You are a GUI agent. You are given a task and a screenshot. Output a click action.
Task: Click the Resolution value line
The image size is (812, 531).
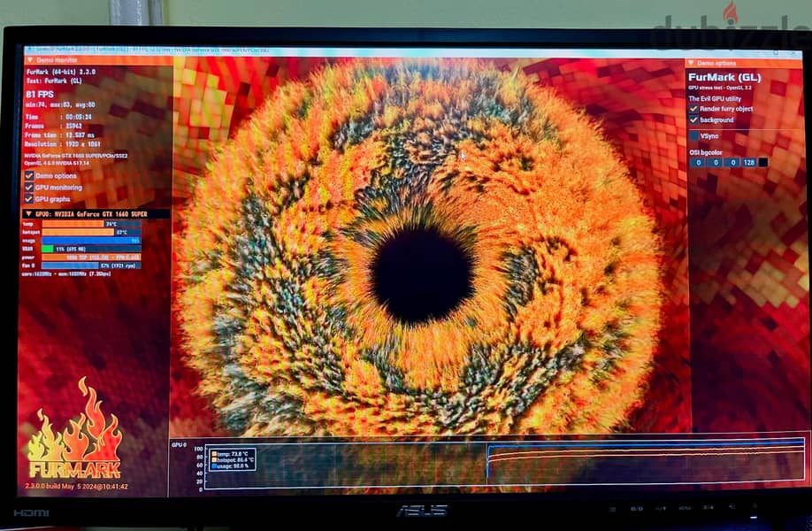pyautogui.click(x=63, y=144)
